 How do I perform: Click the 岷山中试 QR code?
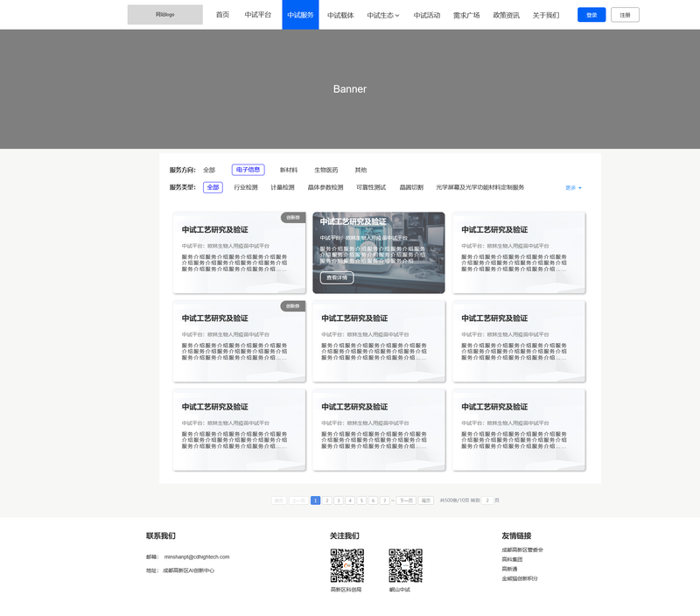(x=405, y=565)
